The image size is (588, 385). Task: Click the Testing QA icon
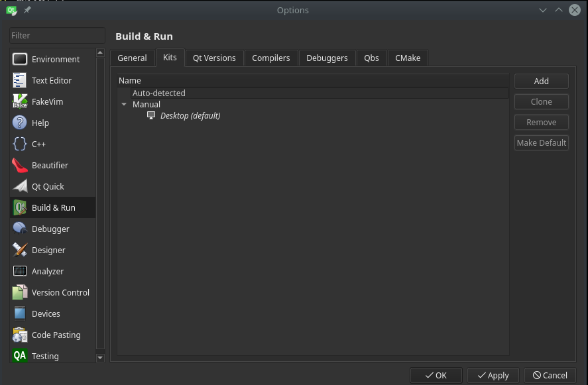[20, 356]
